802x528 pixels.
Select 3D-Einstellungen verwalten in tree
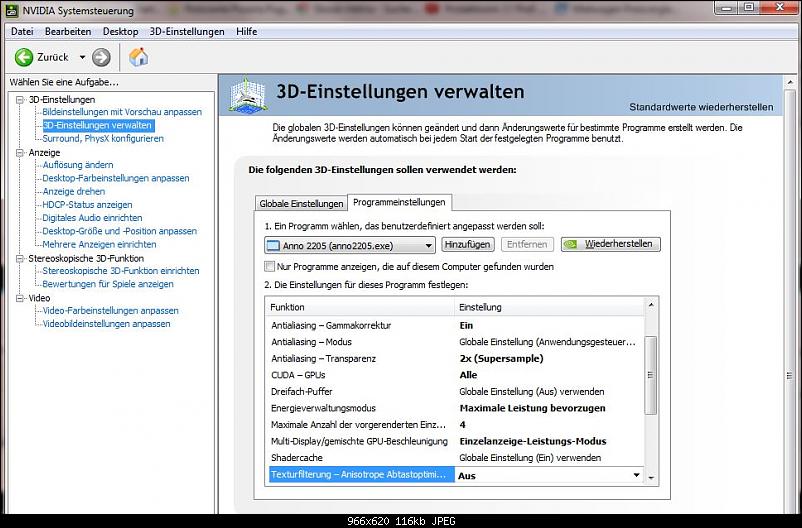click(x=97, y=125)
